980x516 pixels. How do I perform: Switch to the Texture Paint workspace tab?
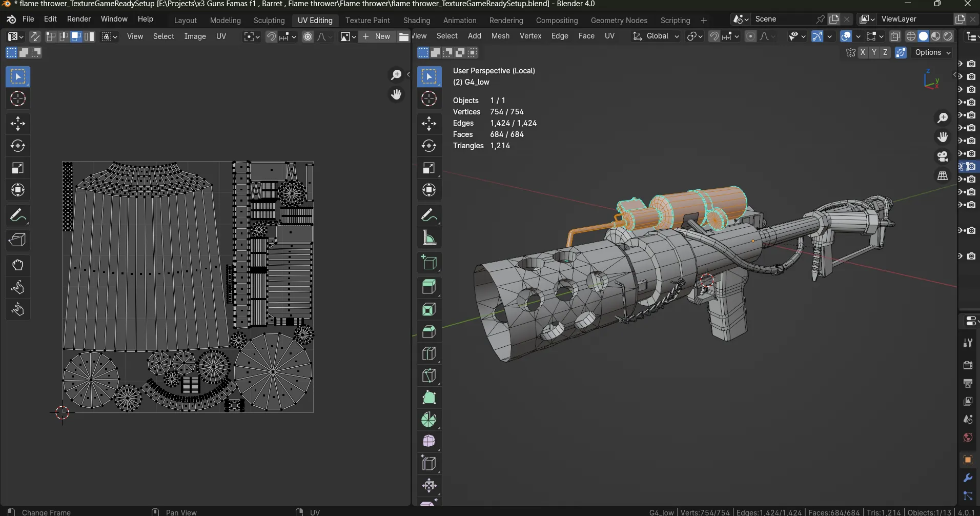[x=367, y=21]
